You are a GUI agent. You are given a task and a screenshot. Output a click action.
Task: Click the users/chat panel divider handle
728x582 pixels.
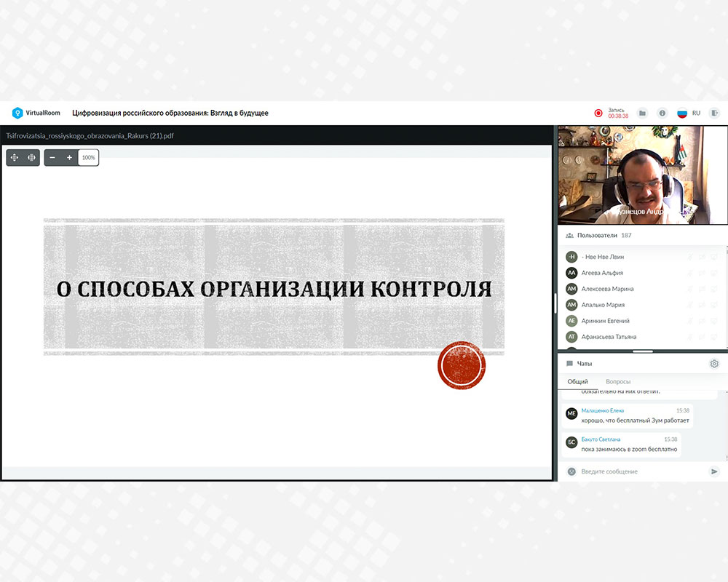point(643,351)
